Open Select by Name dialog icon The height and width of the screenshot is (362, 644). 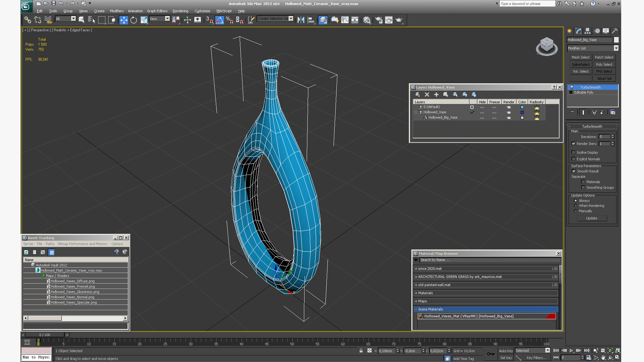[92, 20]
